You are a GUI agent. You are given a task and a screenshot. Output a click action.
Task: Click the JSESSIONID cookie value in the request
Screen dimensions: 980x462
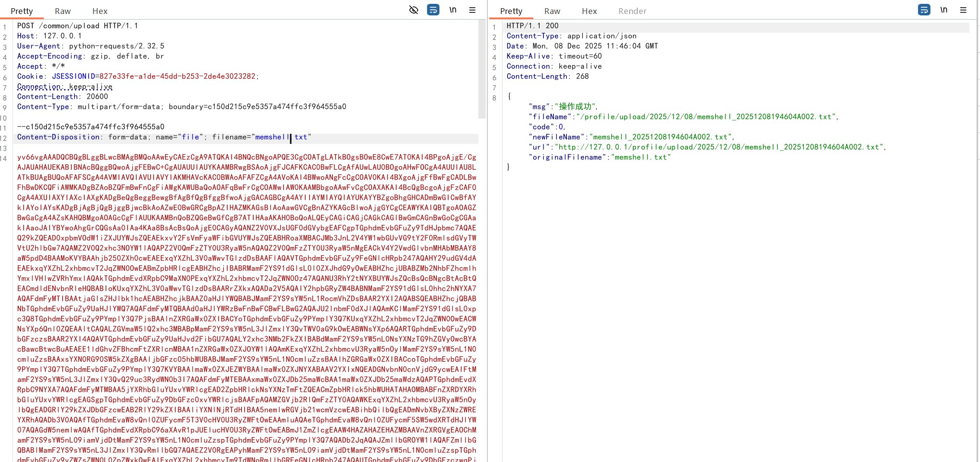[x=177, y=77]
